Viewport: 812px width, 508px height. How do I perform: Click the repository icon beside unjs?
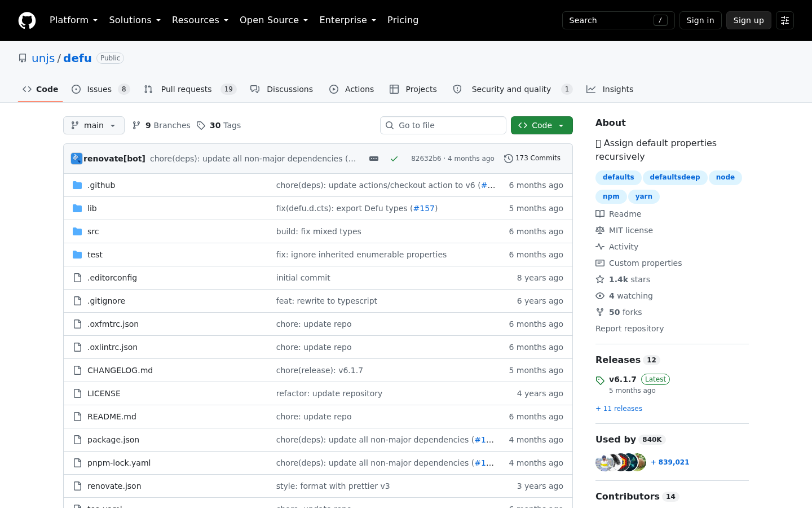pyautogui.click(x=23, y=58)
